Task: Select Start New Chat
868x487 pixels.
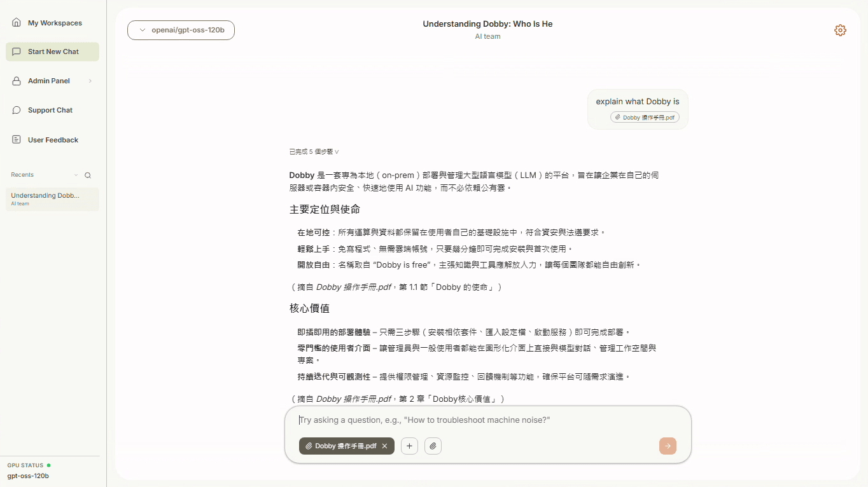Action: point(52,51)
